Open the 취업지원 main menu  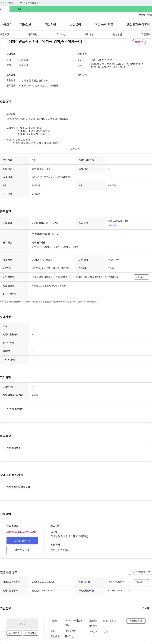[x=50, y=25]
